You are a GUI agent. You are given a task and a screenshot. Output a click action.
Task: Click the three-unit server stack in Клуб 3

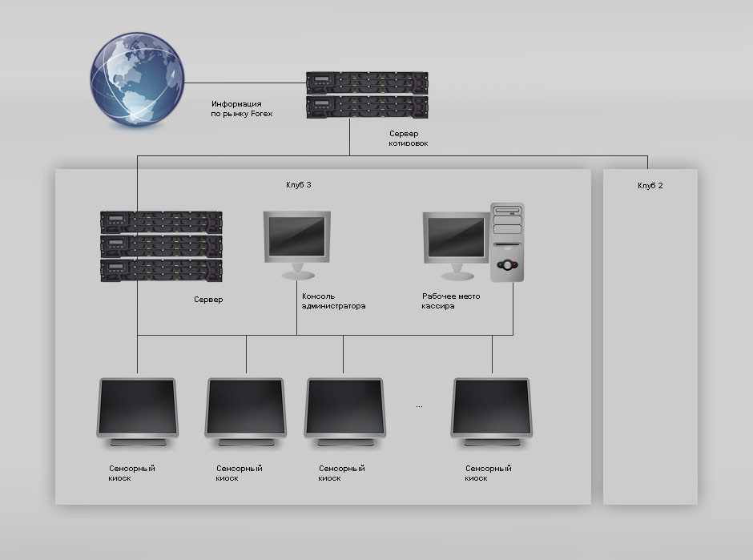[160, 245]
